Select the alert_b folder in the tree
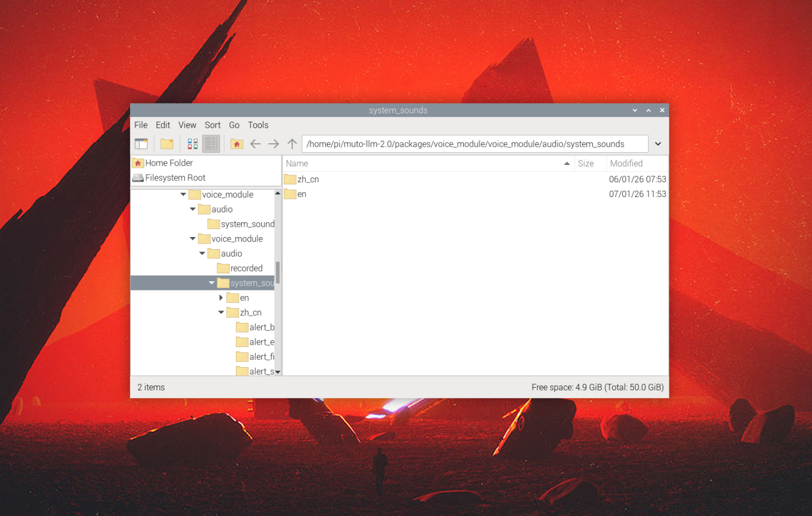 coord(262,328)
